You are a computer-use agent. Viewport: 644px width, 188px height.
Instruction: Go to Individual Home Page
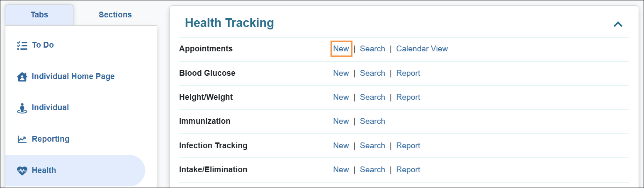click(73, 77)
